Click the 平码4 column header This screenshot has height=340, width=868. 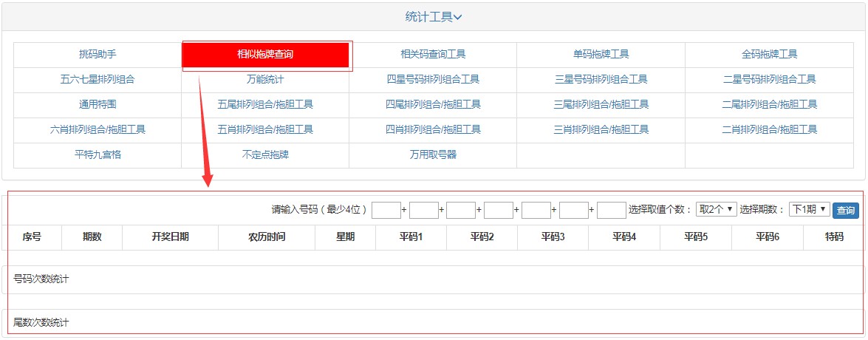pyautogui.click(x=624, y=237)
